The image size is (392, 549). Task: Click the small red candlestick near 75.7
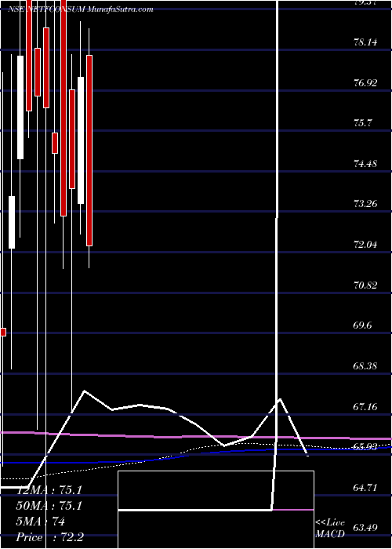pyautogui.click(x=55, y=143)
